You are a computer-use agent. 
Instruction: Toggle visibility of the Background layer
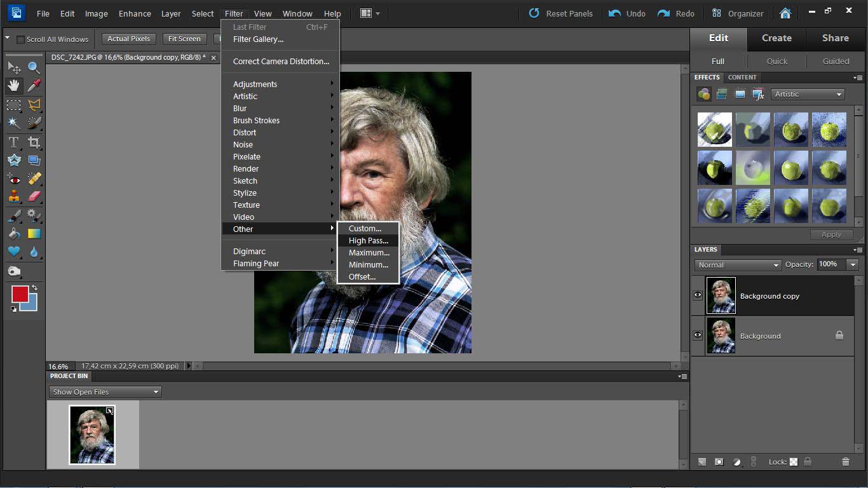click(698, 335)
